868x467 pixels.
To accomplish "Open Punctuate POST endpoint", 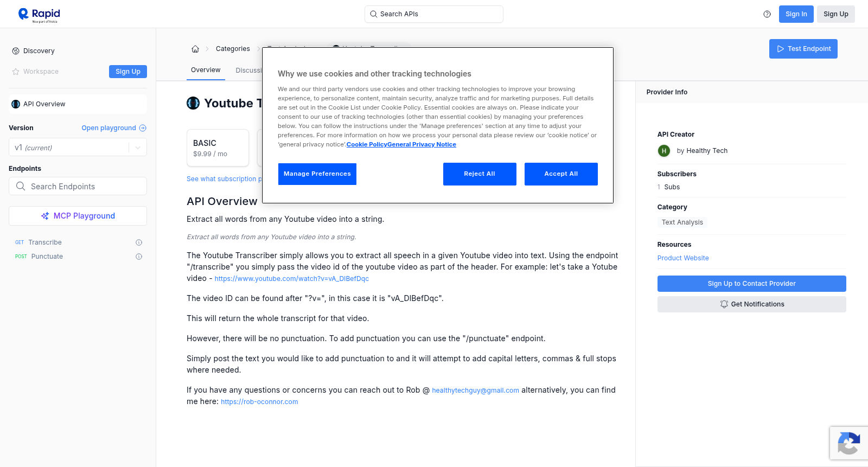I will [47, 257].
